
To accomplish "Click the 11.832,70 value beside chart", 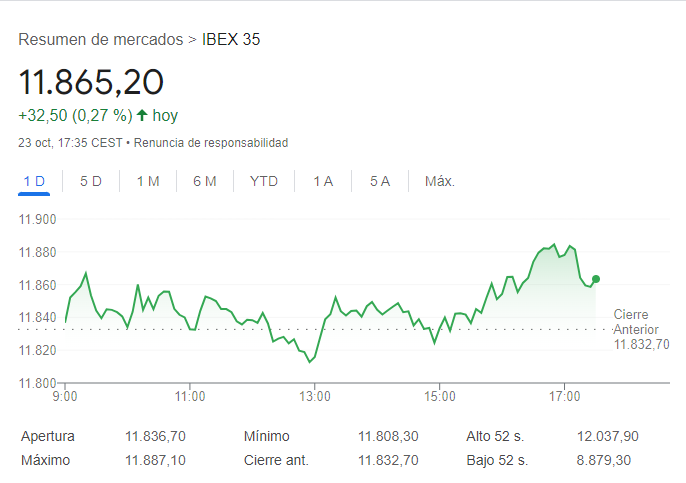I will [641, 344].
